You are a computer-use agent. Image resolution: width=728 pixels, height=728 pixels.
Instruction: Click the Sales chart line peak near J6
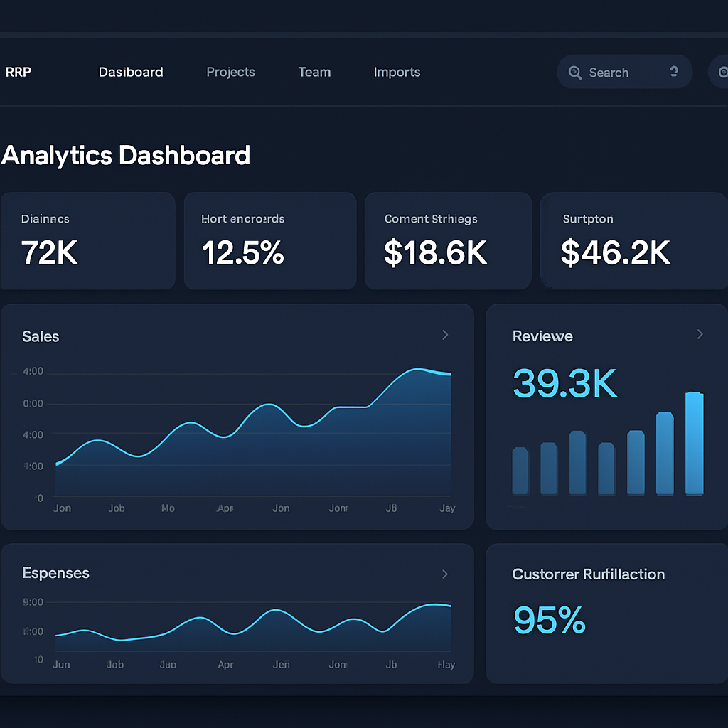417,370
